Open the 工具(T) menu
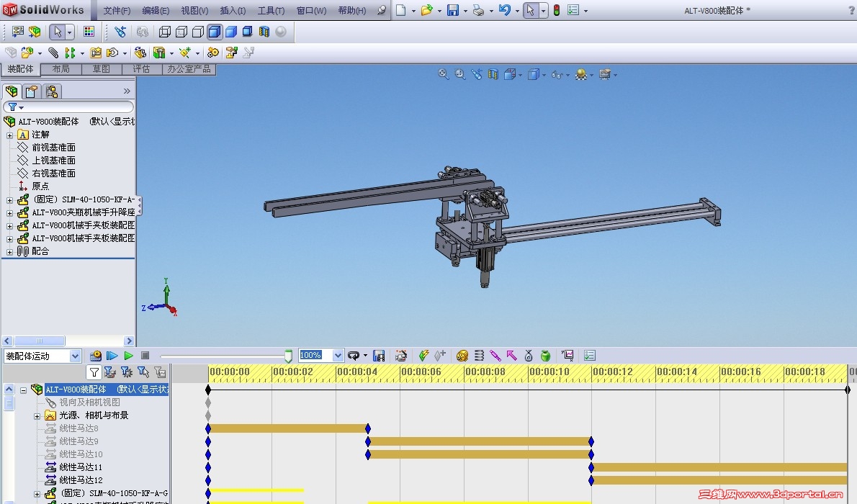The image size is (857, 504). tap(271, 11)
